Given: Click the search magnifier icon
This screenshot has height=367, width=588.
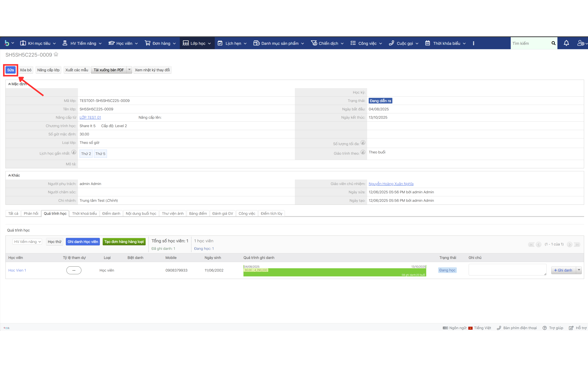Looking at the screenshot, I should coord(553,43).
